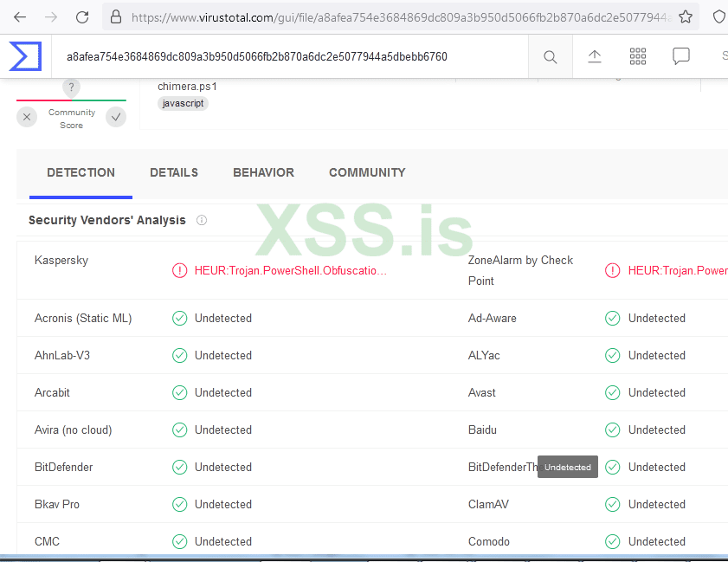Click the browser URL address field

click(401, 17)
